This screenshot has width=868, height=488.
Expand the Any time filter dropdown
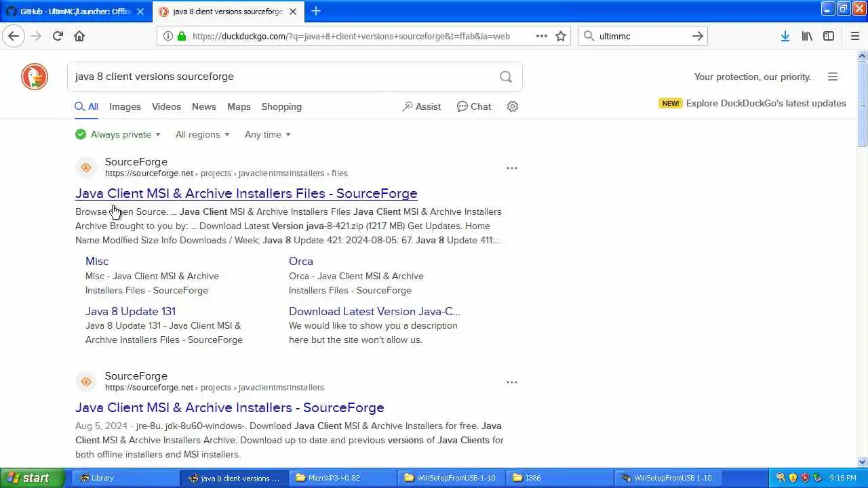pos(268,134)
